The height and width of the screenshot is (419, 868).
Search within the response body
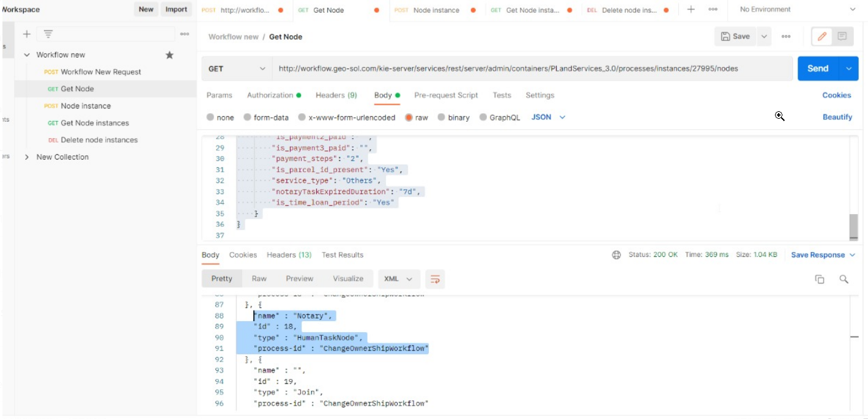tap(844, 279)
